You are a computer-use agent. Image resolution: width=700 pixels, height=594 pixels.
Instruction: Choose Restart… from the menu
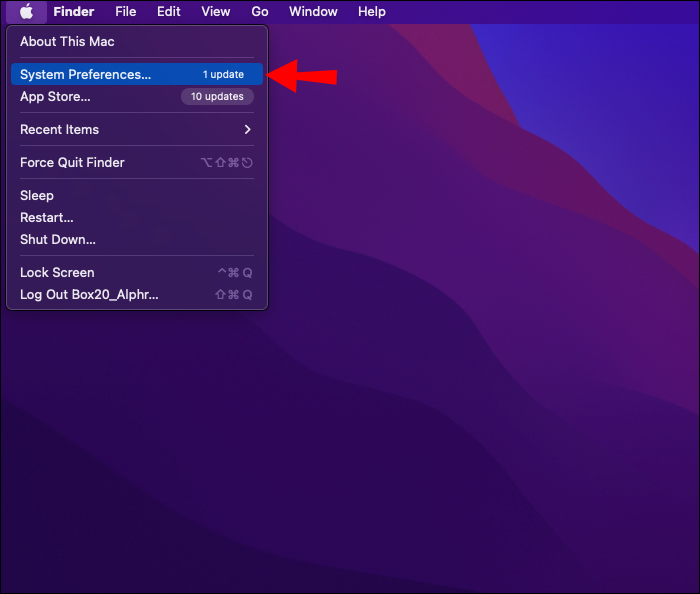[137, 217]
